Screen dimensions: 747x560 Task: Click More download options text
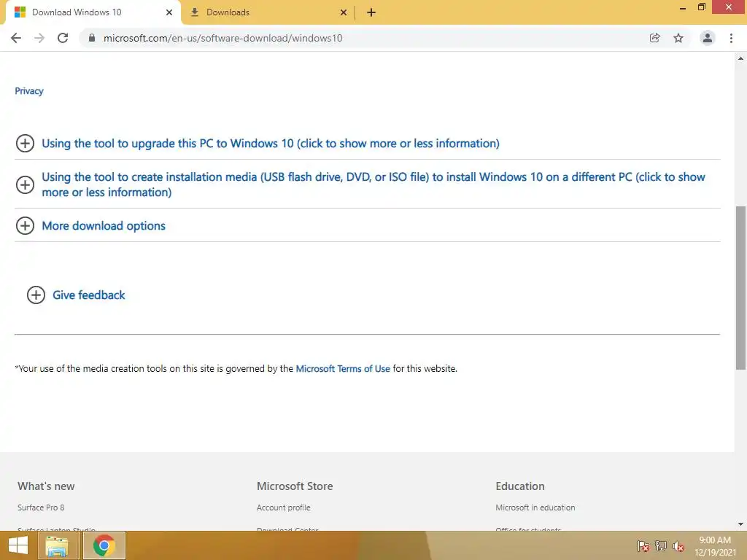point(104,226)
